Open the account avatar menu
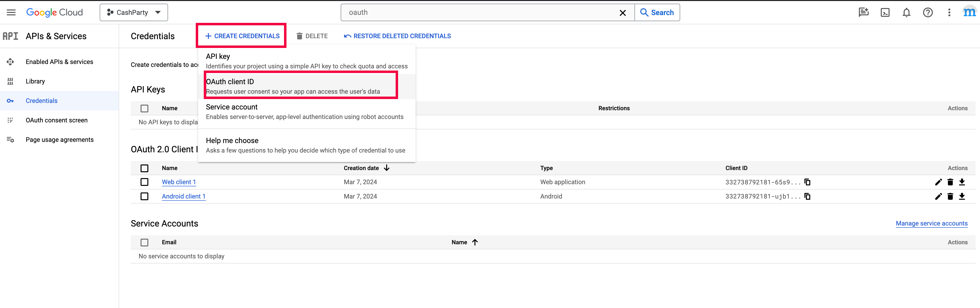Image resolution: width=980 pixels, height=308 pixels. coord(969,13)
